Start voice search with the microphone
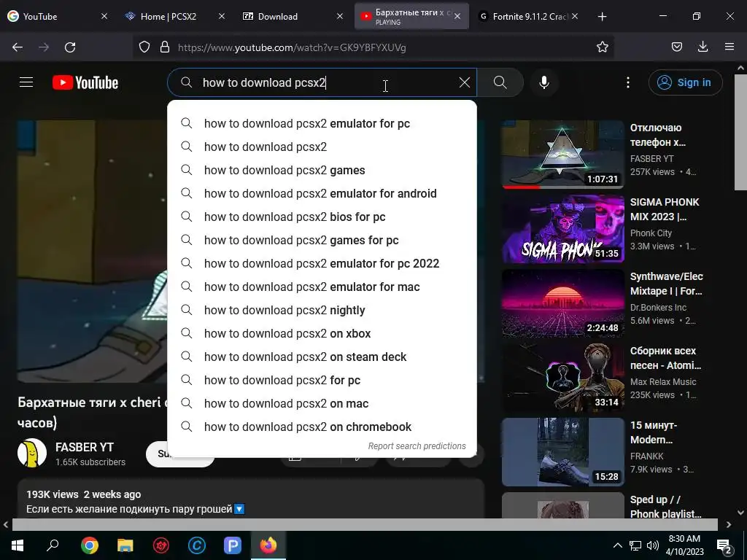The image size is (747, 560). point(544,82)
